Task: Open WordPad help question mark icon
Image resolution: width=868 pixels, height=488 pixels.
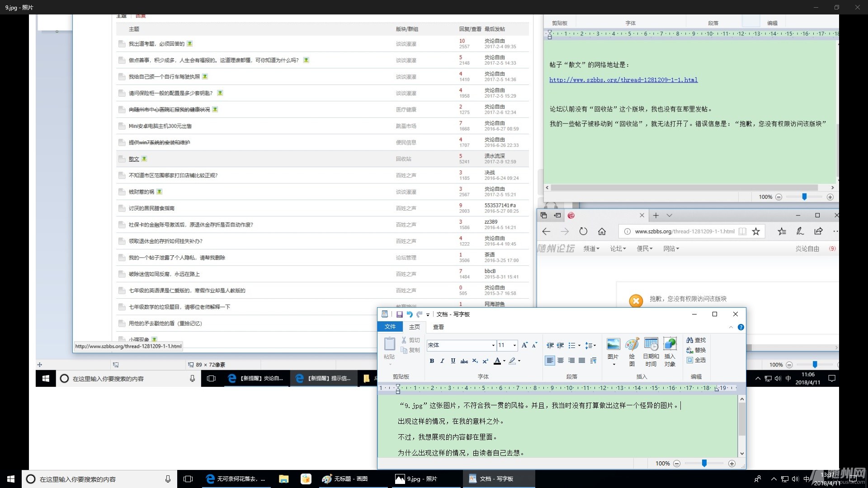Action: (x=741, y=327)
